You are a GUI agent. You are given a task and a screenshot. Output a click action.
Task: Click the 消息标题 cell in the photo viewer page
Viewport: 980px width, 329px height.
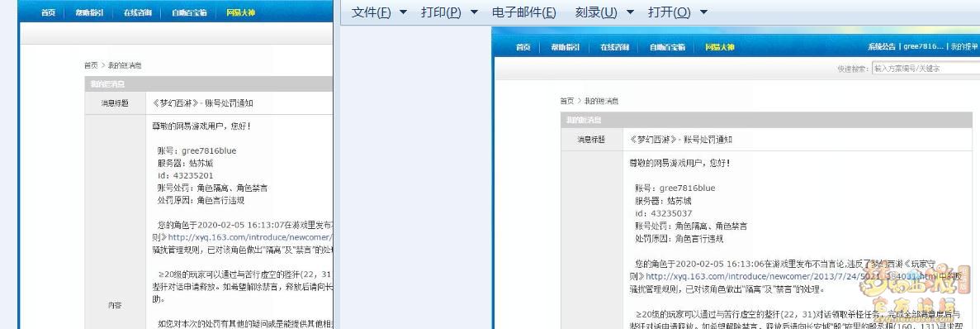pos(591,140)
